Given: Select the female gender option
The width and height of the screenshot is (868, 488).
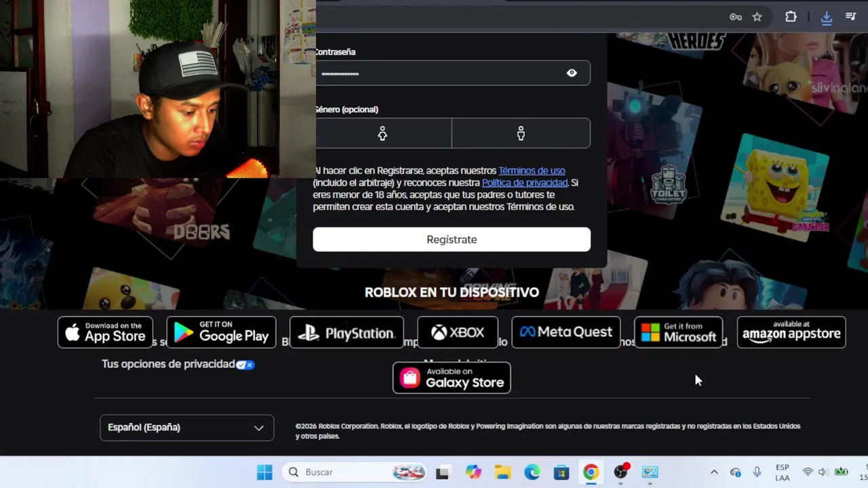Looking at the screenshot, I should pyautogui.click(x=382, y=134).
